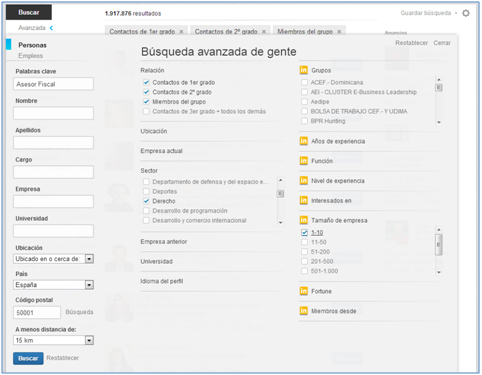The width and height of the screenshot is (482, 375).
Task: Check Desarrollo de programación checkbox
Action: click(x=146, y=211)
